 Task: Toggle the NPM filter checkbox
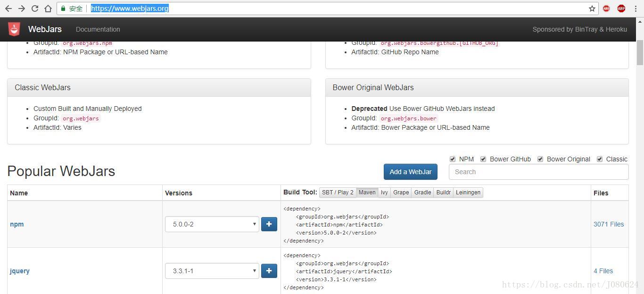click(x=453, y=159)
